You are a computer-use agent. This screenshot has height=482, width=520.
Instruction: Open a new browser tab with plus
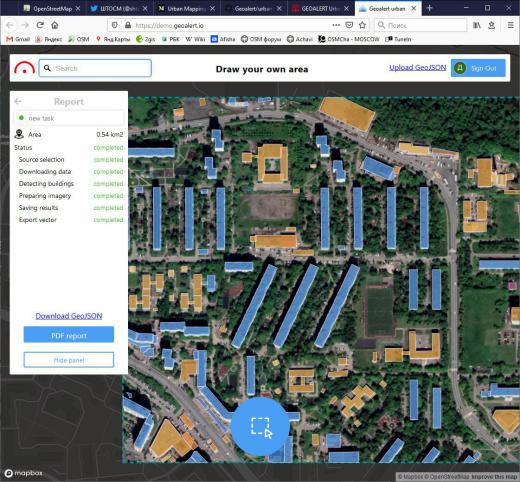pyautogui.click(x=429, y=8)
